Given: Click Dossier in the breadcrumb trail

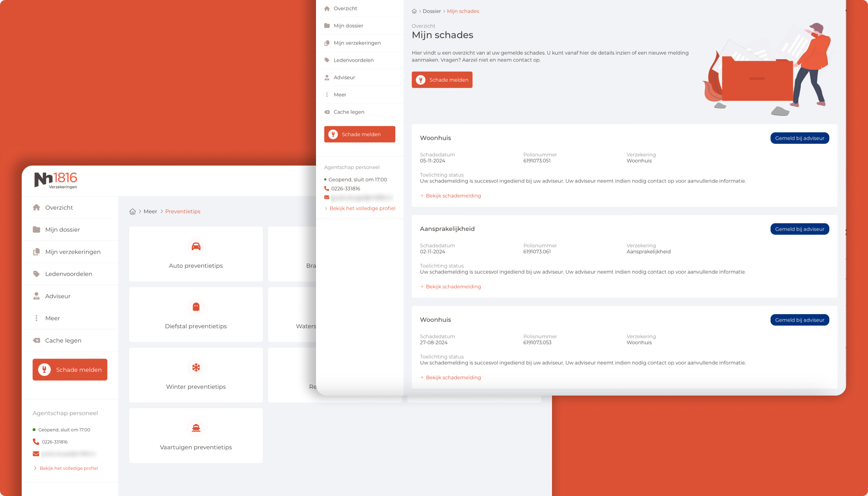Looking at the screenshot, I should (x=431, y=11).
